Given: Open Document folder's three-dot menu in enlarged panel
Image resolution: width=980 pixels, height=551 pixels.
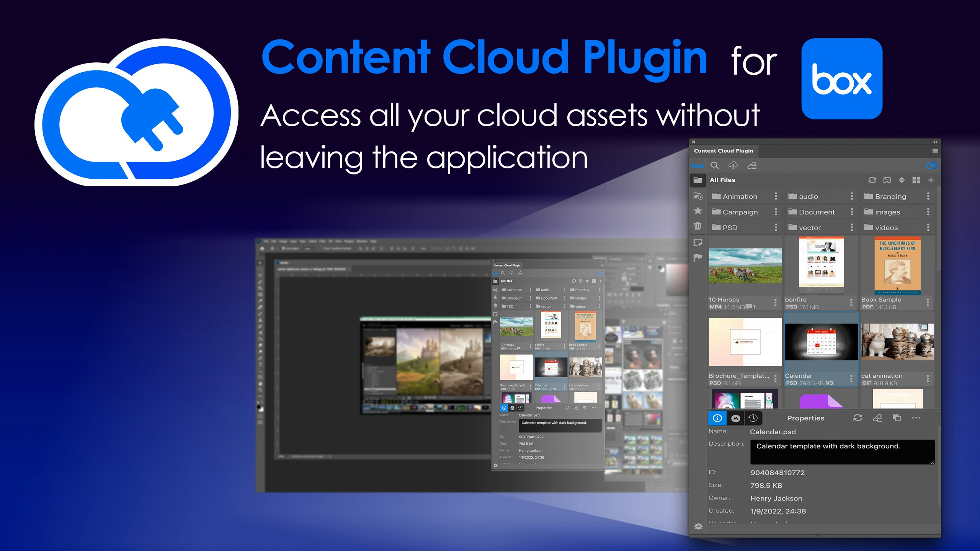Looking at the screenshot, I should tap(852, 212).
